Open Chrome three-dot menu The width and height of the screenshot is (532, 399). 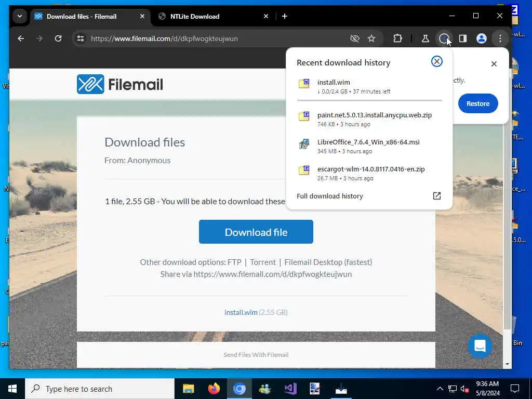click(x=500, y=38)
